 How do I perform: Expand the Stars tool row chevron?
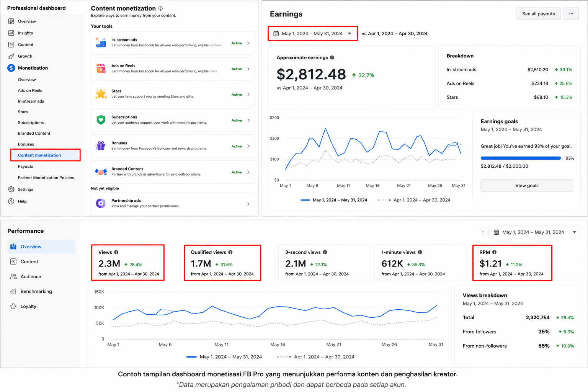(248, 95)
